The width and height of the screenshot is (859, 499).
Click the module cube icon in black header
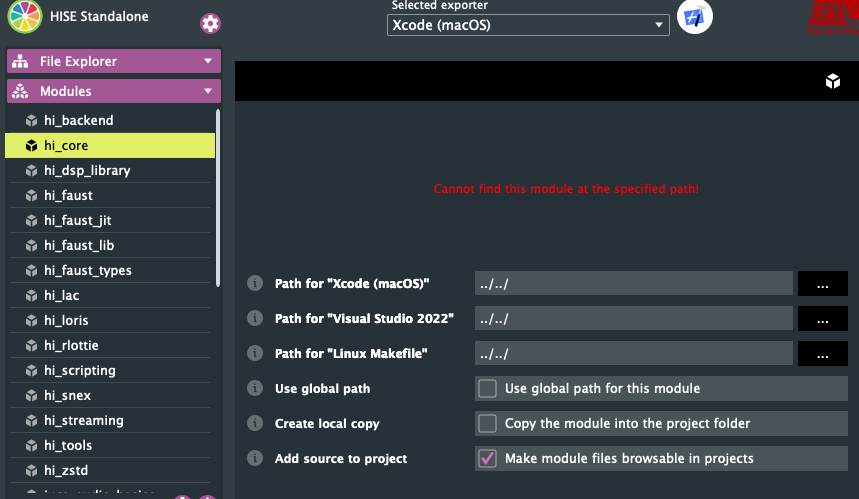click(832, 82)
